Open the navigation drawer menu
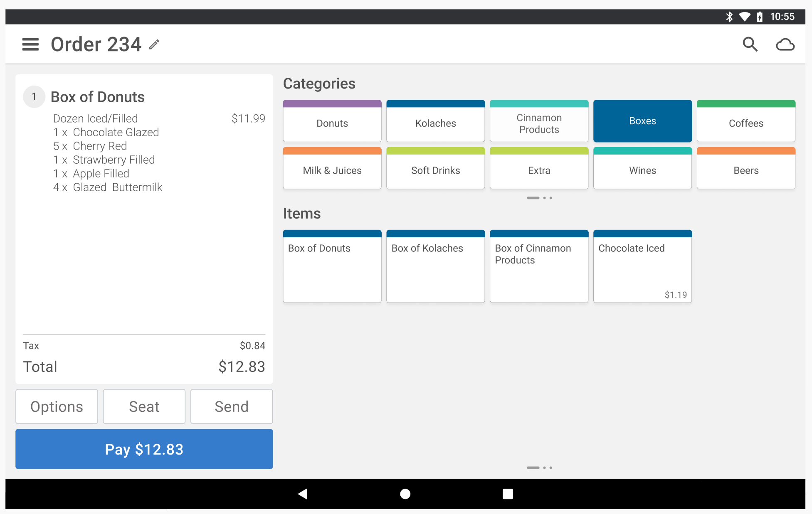 (x=30, y=44)
